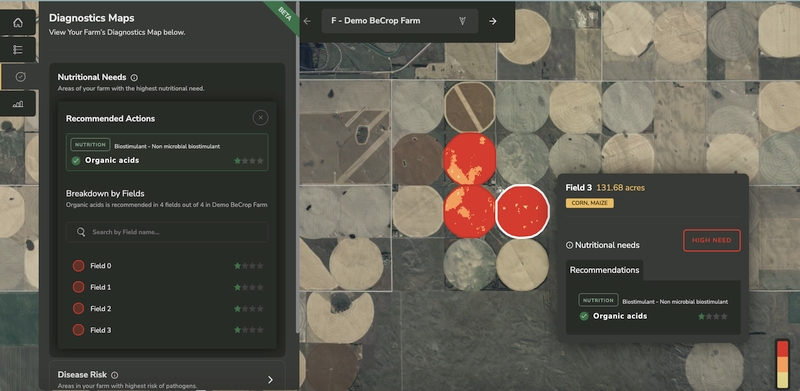The height and width of the screenshot is (391, 800).
Task: Go to previous farm with left arrow
Action: point(307,21)
